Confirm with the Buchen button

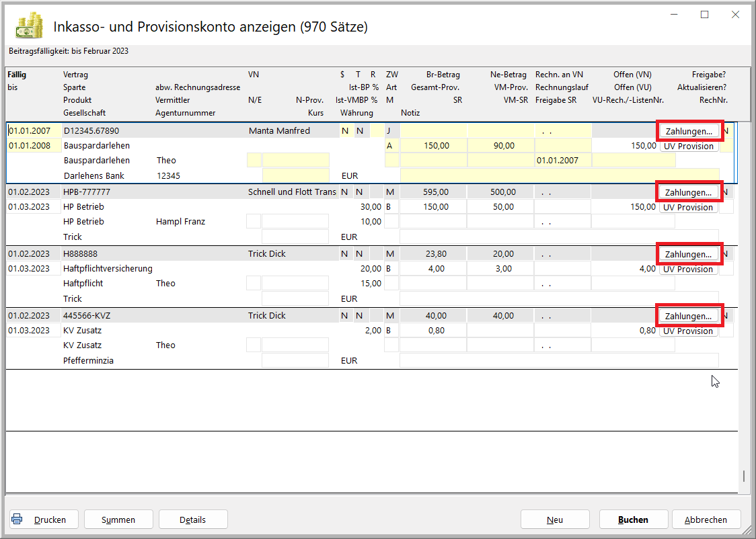(633, 520)
